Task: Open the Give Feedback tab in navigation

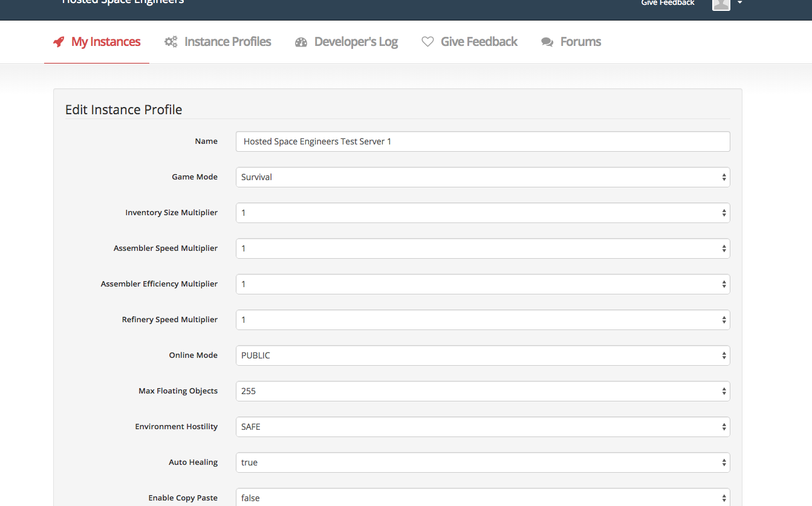Action: tap(470, 42)
